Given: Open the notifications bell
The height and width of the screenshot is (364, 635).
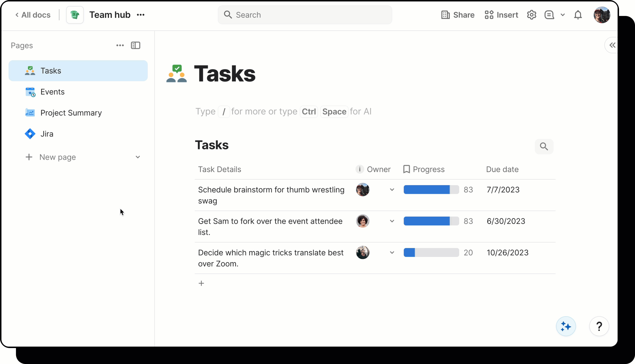Looking at the screenshot, I should (578, 15).
